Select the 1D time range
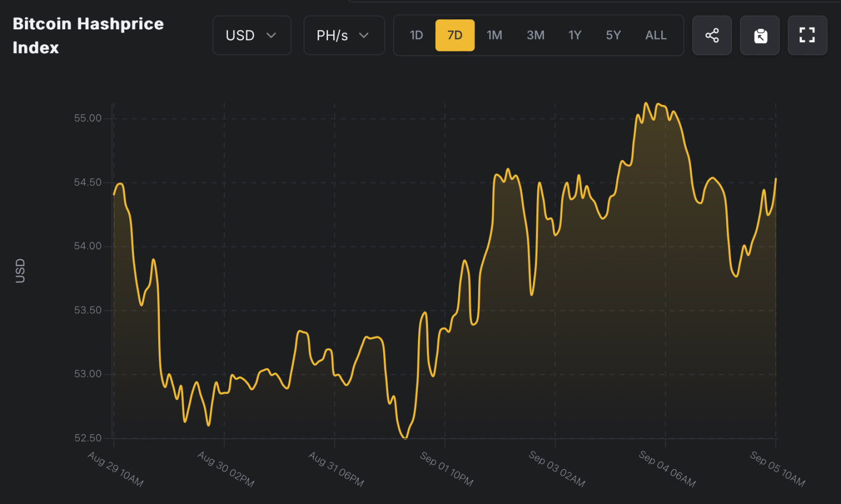This screenshot has width=841, height=504. 416,35
